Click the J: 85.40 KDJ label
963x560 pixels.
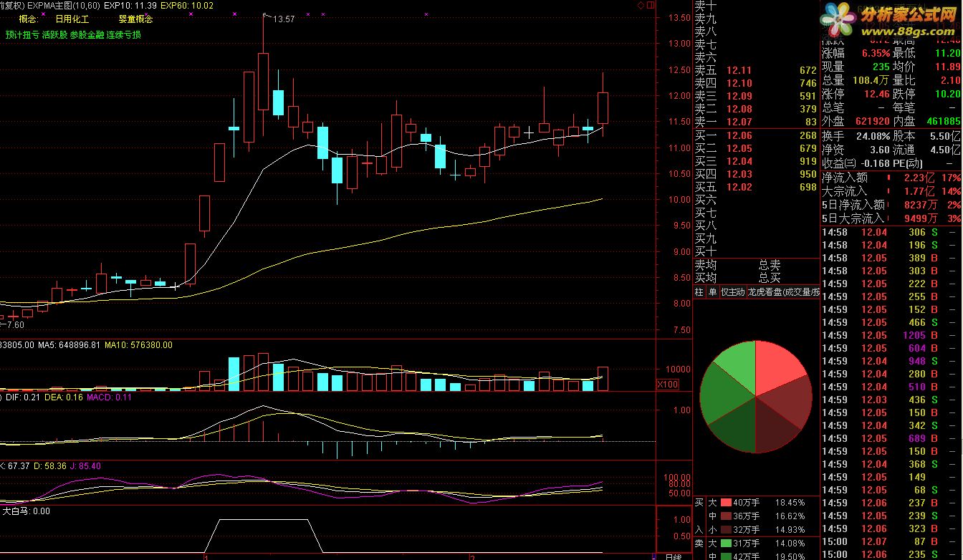point(86,466)
